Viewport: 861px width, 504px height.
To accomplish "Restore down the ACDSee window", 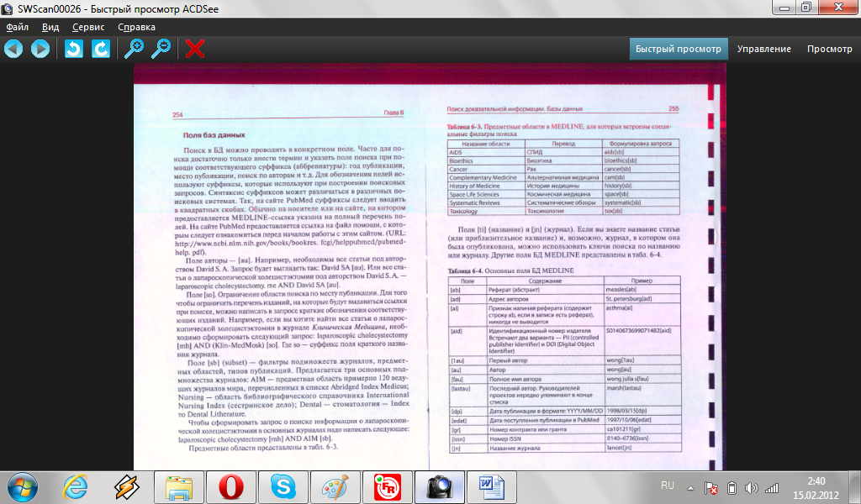I will (806, 8).
